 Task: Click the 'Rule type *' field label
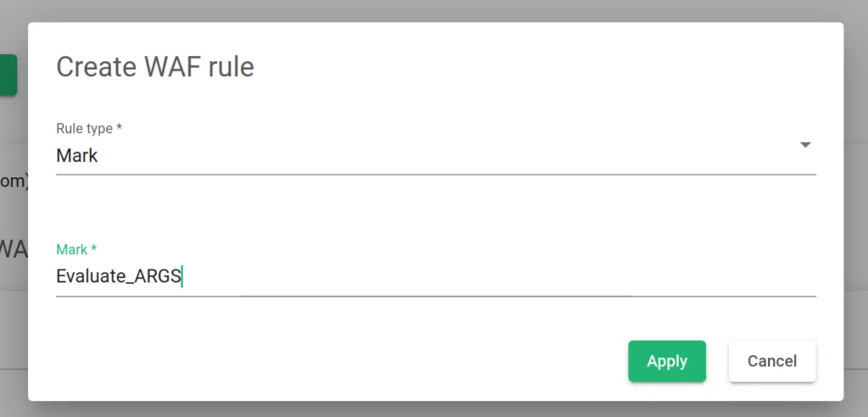89,128
